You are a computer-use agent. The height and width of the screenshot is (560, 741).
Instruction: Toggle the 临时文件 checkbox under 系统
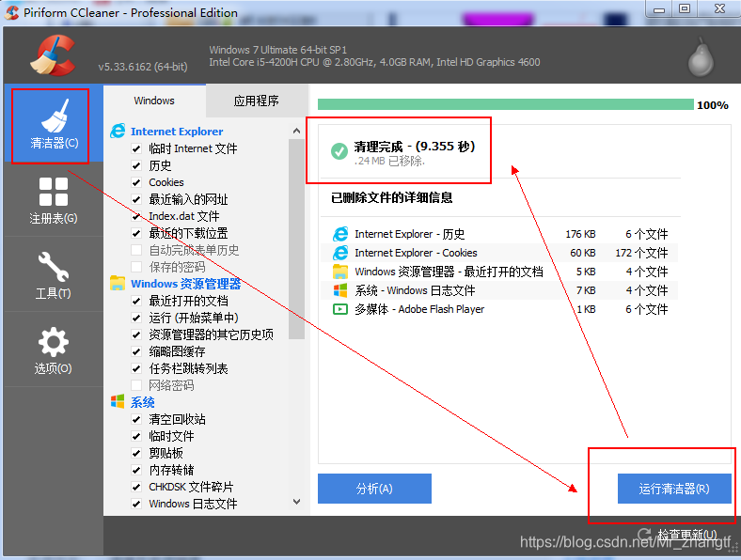[136, 436]
